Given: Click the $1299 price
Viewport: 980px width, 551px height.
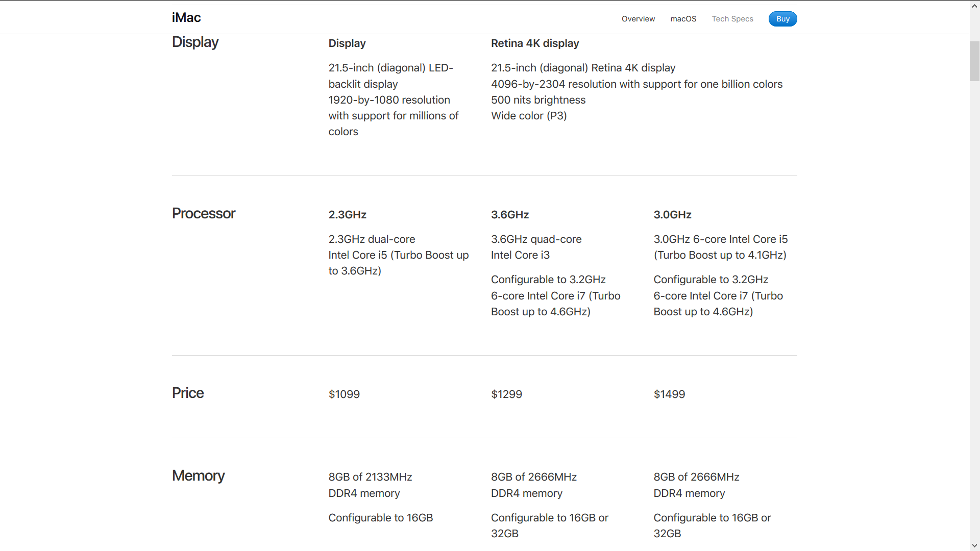Looking at the screenshot, I should pyautogui.click(x=506, y=394).
